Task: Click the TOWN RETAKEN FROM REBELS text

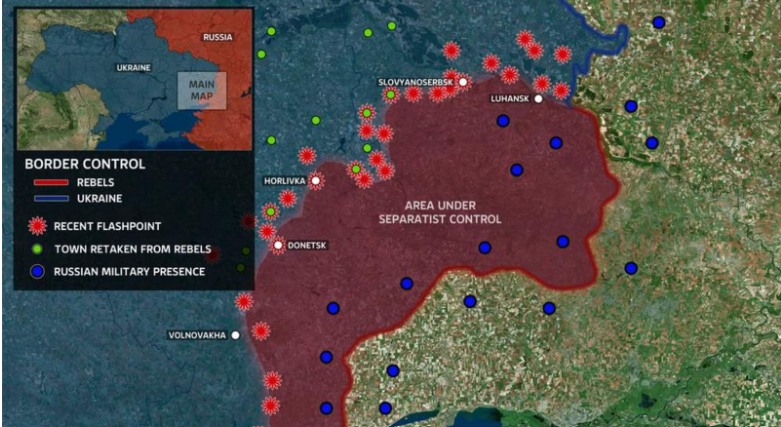Action: tap(133, 249)
